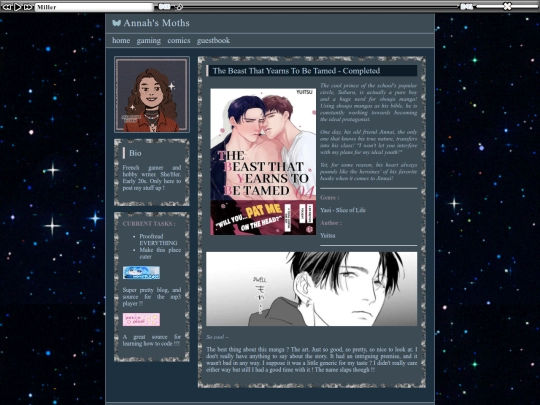Open the comics section
The width and height of the screenshot is (540, 405).
(179, 41)
